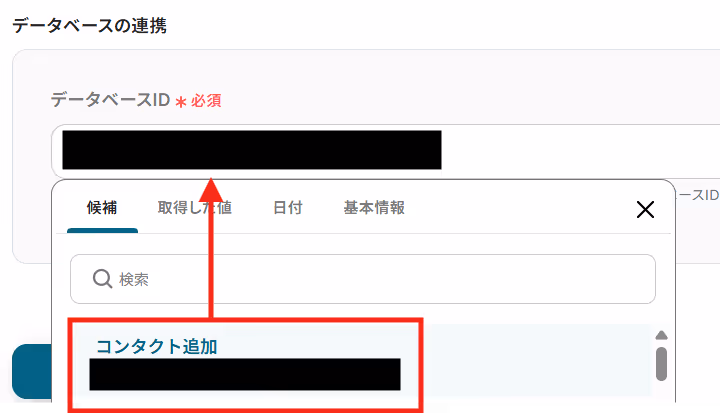Click the magnifying glass search icon
This screenshot has height=413, width=720.
tap(102, 278)
